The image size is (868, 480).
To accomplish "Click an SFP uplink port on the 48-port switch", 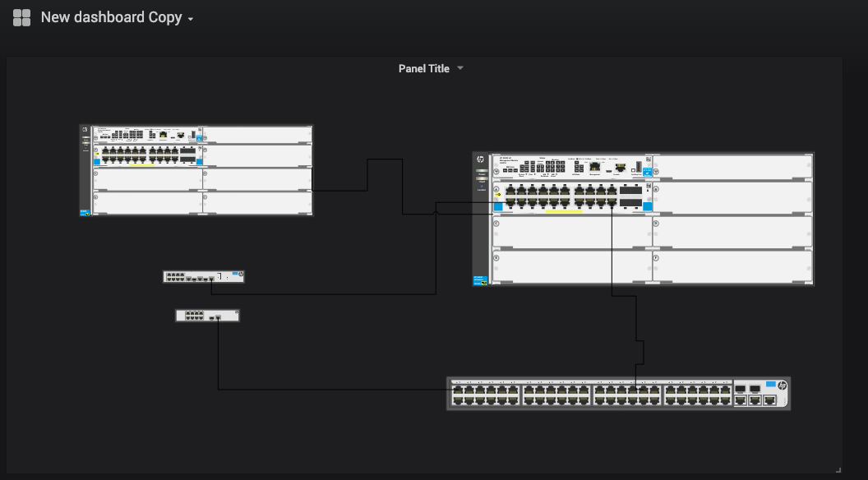I will coord(740,389).
